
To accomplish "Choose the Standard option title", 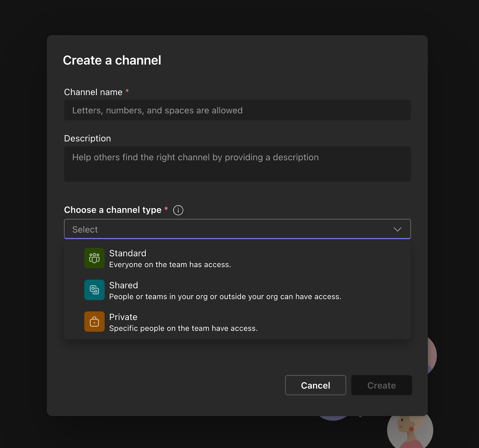I will (x=128, y=253).
